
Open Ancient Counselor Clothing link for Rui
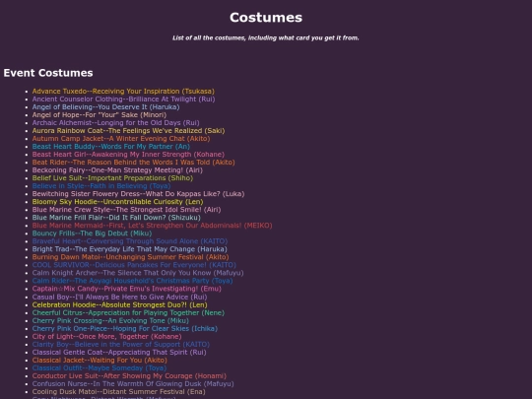click(x=123, y=100)
